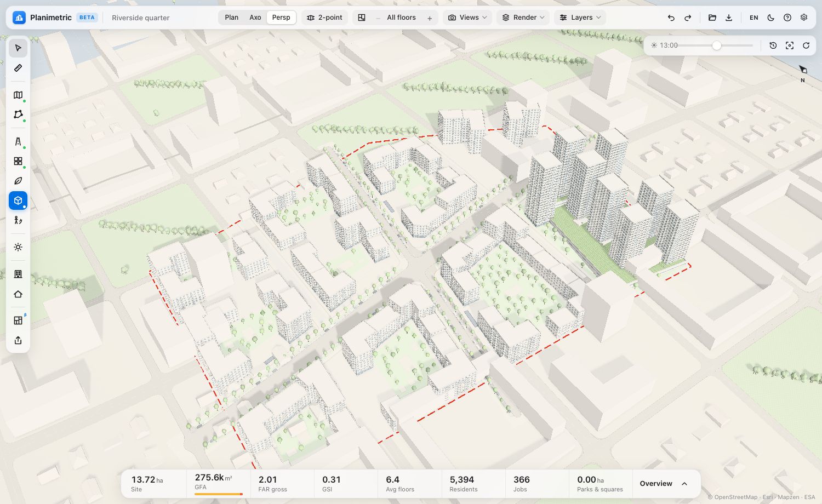Select the house tool
The height and width of the screenshot is (504, 822).
18,294
